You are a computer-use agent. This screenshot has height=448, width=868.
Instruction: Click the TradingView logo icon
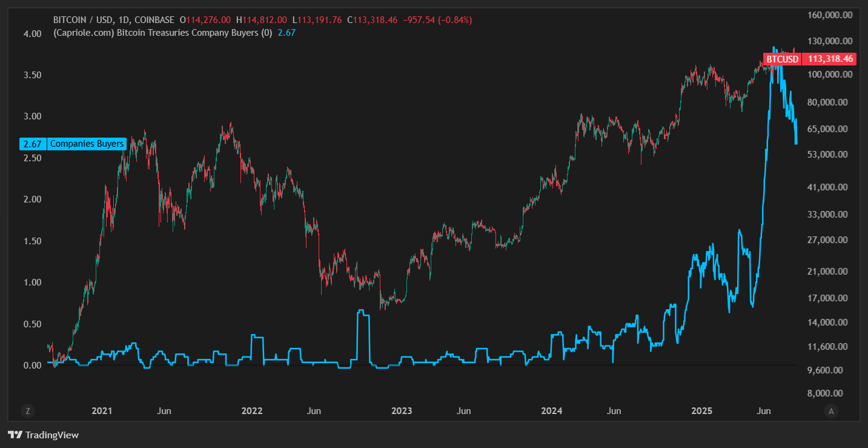point(15,435)
